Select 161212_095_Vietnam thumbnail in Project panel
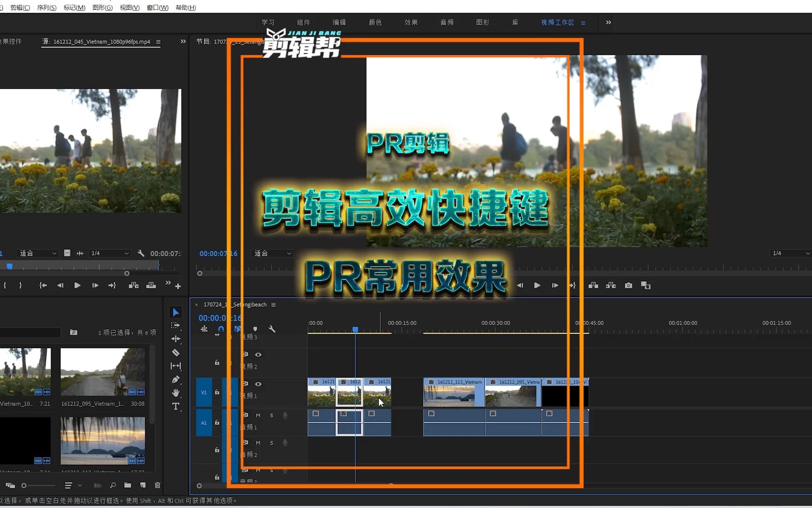This screenshot has height=508, width=812. 102,372
